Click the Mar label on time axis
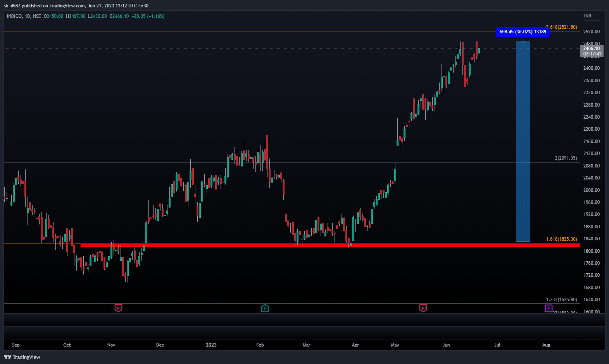This screenshot has width=609, height=364. (307, 345)
